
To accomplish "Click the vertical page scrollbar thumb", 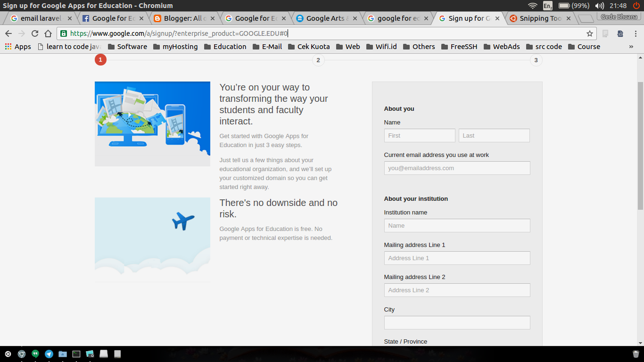I will click(640, 145).
